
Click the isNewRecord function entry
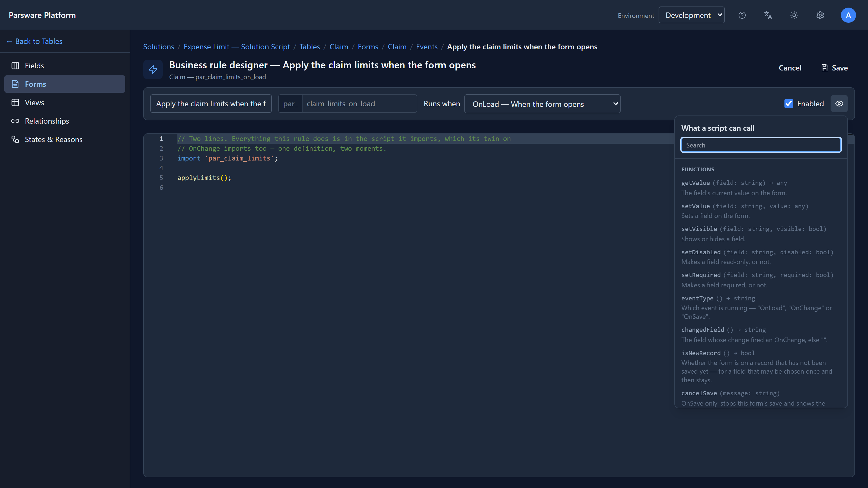[761, 367]
